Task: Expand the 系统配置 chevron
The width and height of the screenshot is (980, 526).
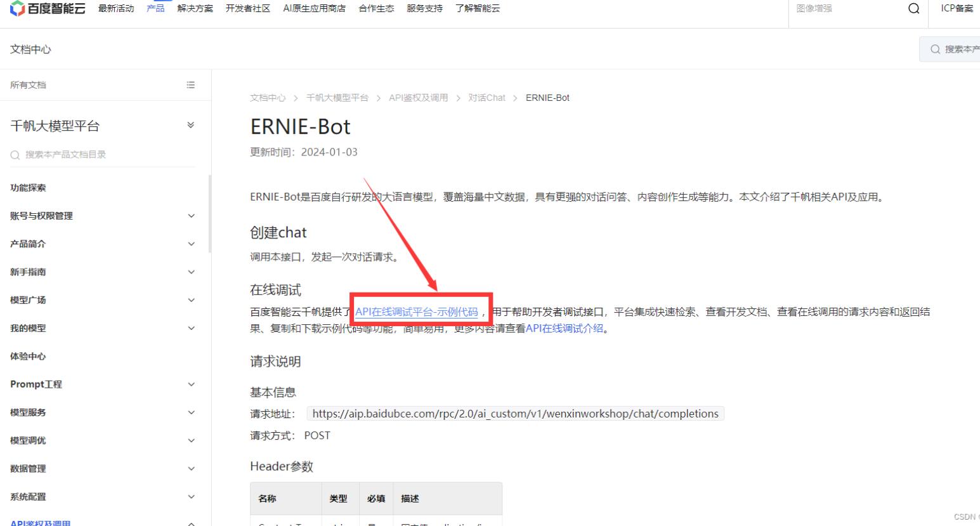Action: click(x=191, y=497)
